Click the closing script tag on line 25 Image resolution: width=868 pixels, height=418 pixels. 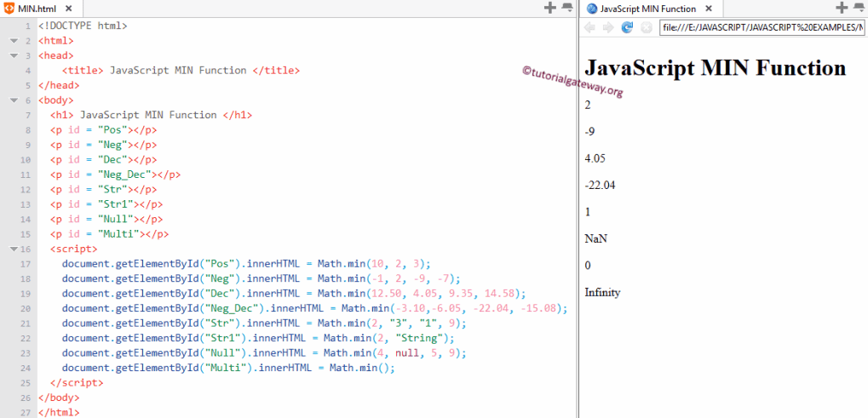click(77, 382)
